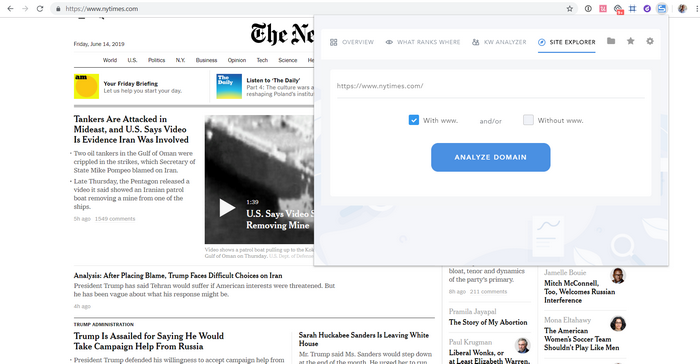The image size is (700, 364).
Task: Select the Site Explorer tab
Action: click(567, 42)
